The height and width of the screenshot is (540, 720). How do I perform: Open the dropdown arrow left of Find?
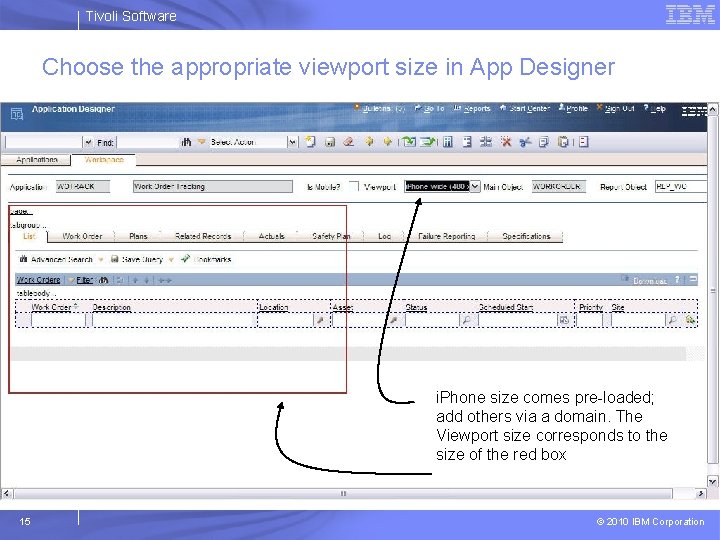(x=88, y=142)
